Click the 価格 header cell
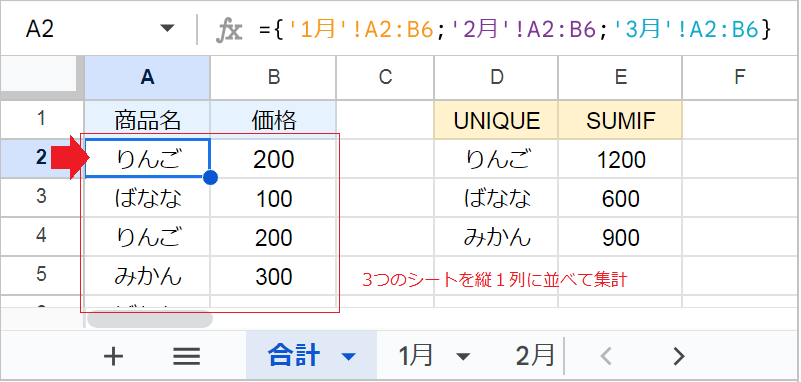Image resolution: width=801 pixels, height=382 pixels. coord(273,120)
